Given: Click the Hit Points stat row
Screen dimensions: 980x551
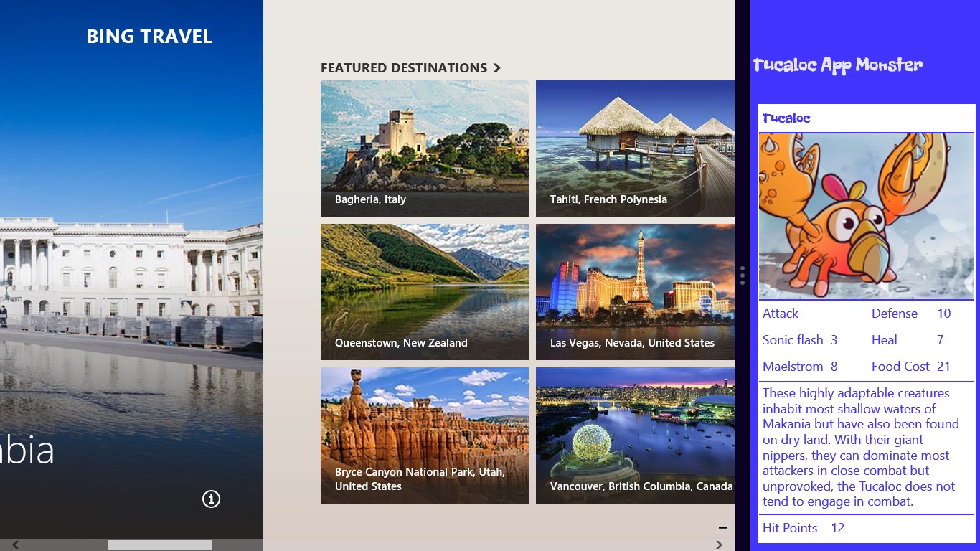Looking at the screenshot, I should click(804, 528).
